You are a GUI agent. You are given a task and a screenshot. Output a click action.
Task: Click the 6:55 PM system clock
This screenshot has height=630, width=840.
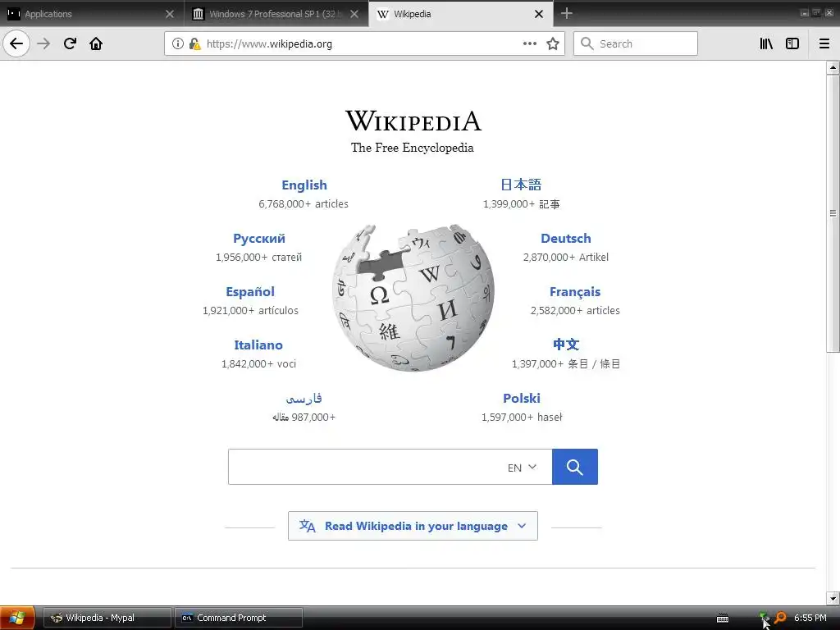pyautogui.click(x=810, y=618)
